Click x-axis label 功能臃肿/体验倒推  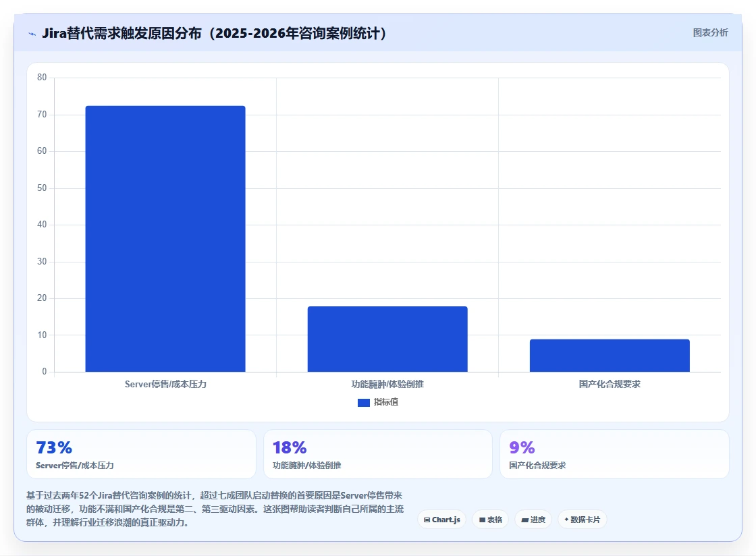387,384
